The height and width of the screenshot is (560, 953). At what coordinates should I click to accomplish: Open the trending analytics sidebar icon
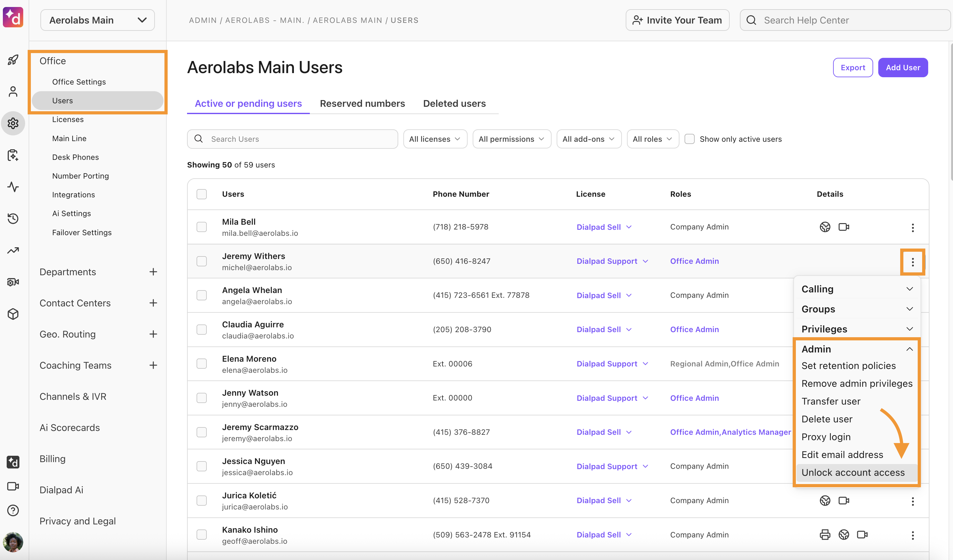(13, 250)
